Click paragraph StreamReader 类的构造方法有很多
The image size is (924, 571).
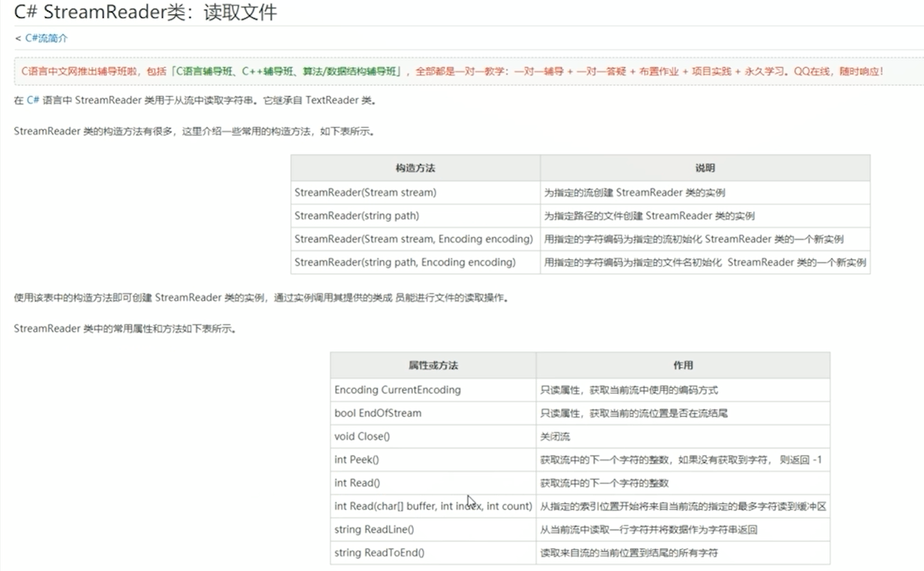coord(195,131)
